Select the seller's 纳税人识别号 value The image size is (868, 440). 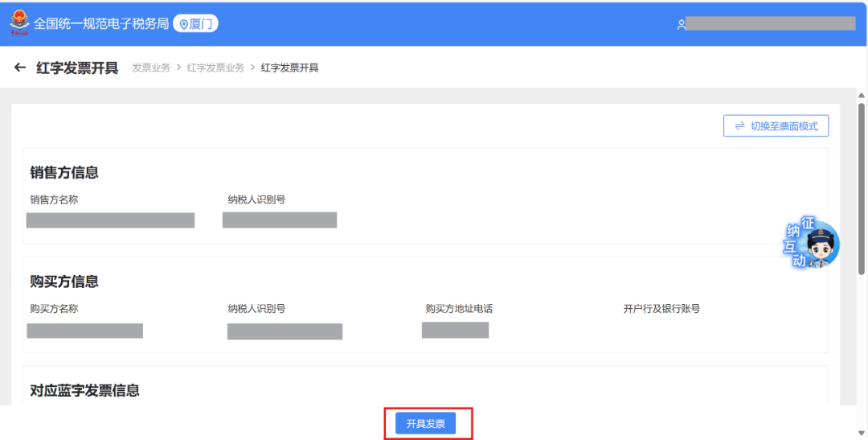pyautogui.click(x=280, y=220)
